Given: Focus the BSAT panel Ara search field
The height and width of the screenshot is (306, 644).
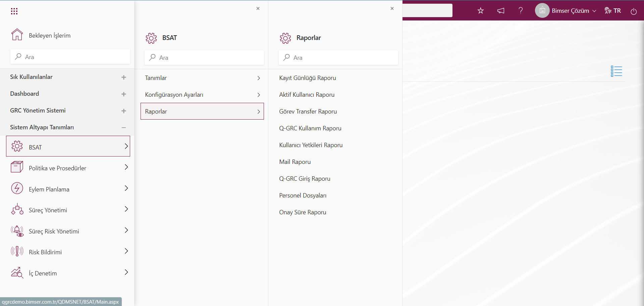Looking at the screenshot, I should pos(204,57).
